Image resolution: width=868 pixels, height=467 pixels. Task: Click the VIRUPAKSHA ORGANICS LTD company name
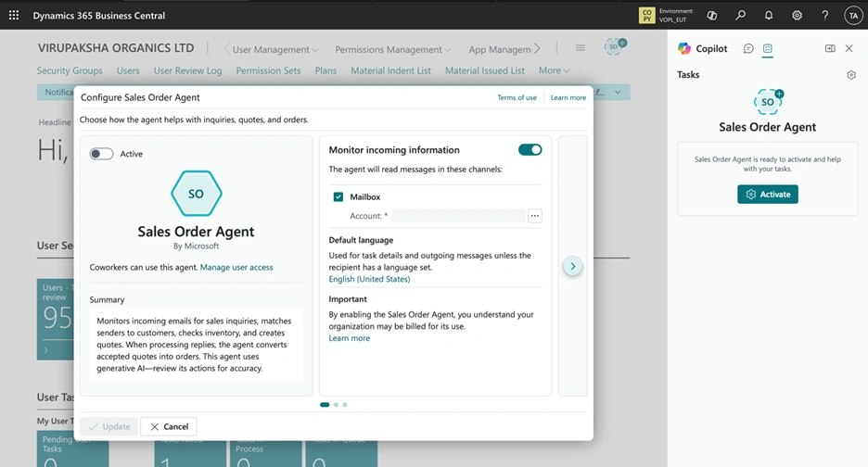tap(116, 47)
